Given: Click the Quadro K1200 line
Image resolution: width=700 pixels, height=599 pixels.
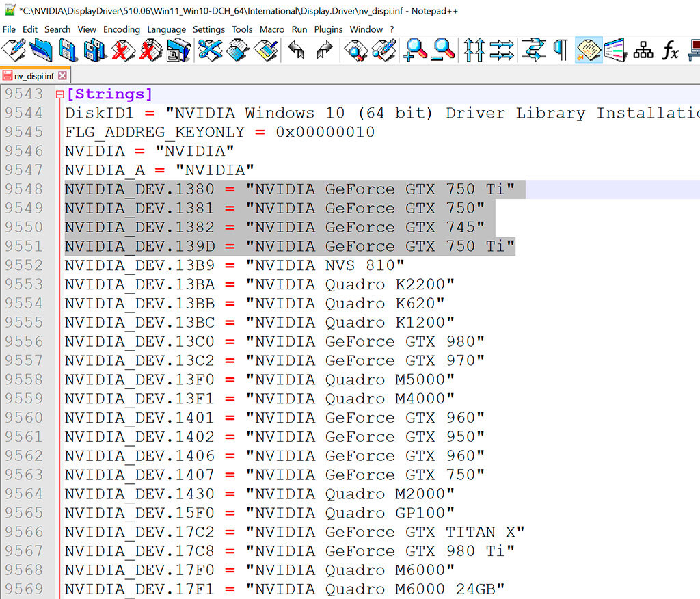Looking at the screenshot, I should click(259, 323).
